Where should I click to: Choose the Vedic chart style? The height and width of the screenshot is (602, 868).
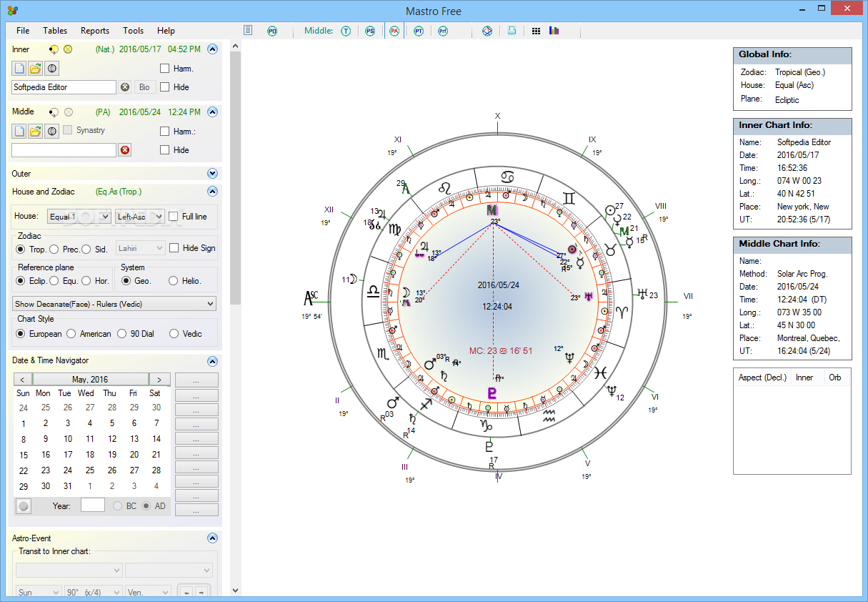174,334
